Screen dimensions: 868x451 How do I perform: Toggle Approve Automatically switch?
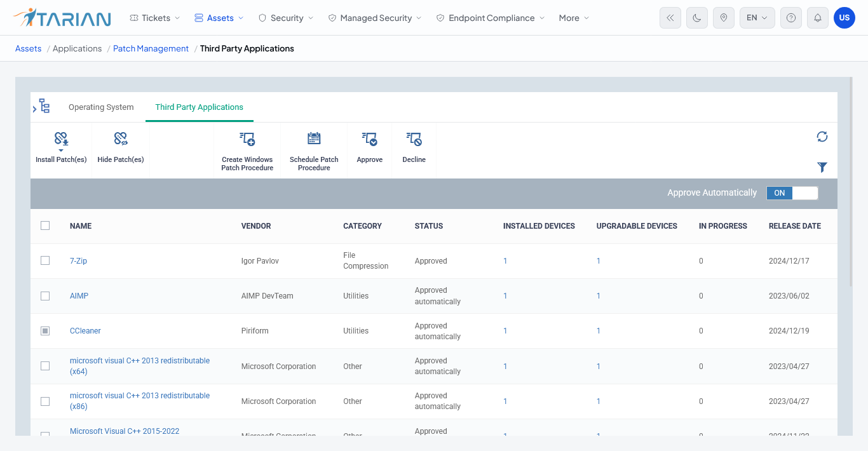tap(792, 193)
